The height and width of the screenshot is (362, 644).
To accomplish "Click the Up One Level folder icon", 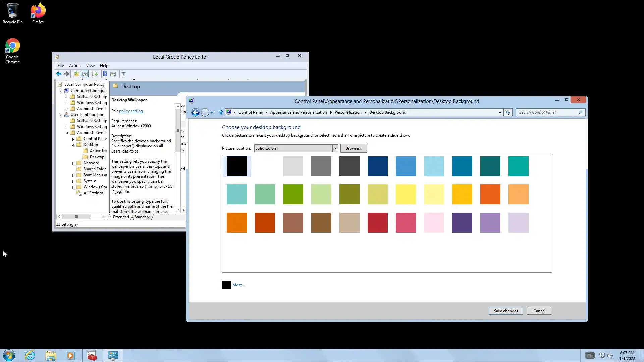I will click(x=77, y=74).
